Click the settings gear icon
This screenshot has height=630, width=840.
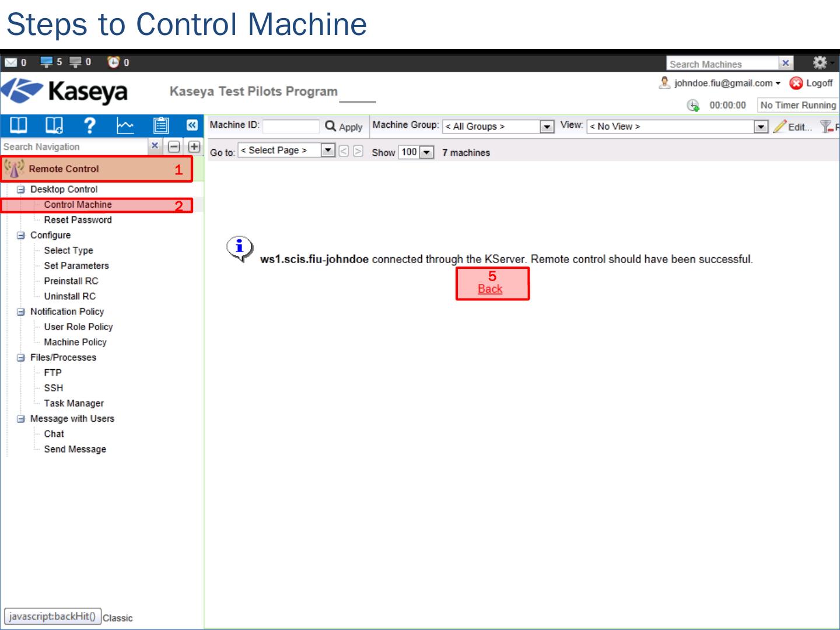coord(820,62)
